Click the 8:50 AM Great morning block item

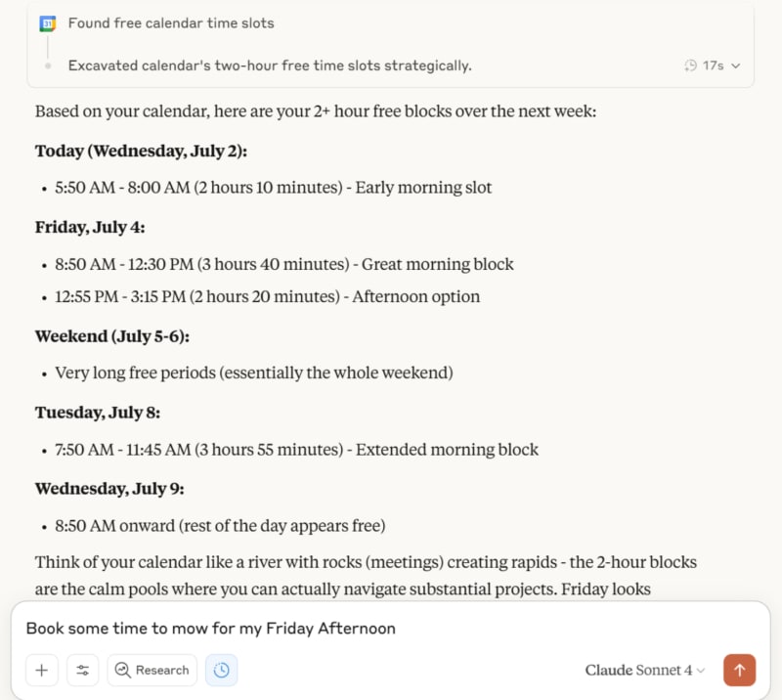coord(284,264)
